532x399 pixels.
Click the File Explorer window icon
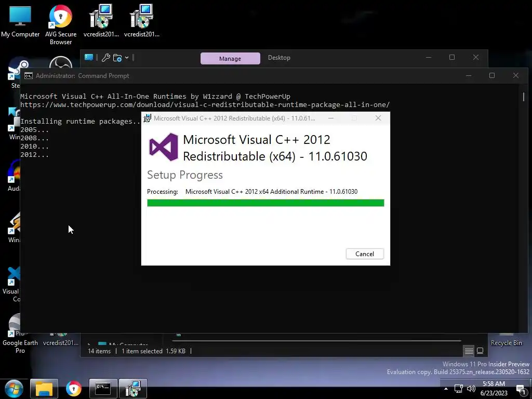point(89,57)
